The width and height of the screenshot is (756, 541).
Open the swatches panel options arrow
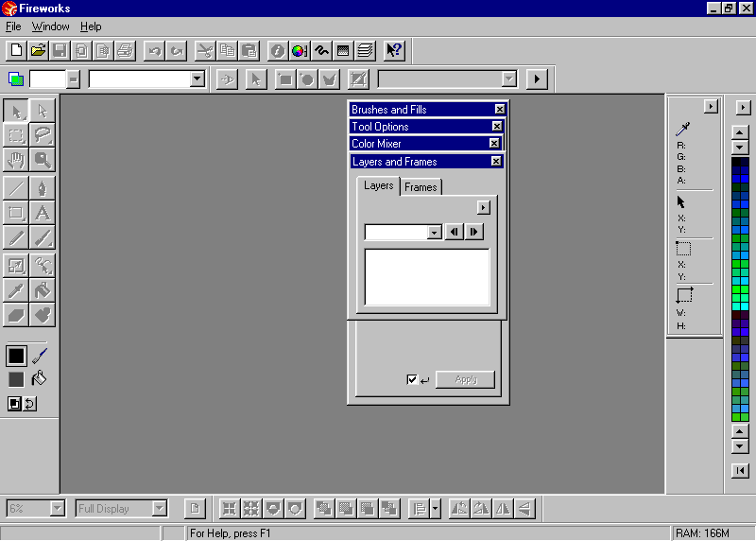click(x=743, y=108)
